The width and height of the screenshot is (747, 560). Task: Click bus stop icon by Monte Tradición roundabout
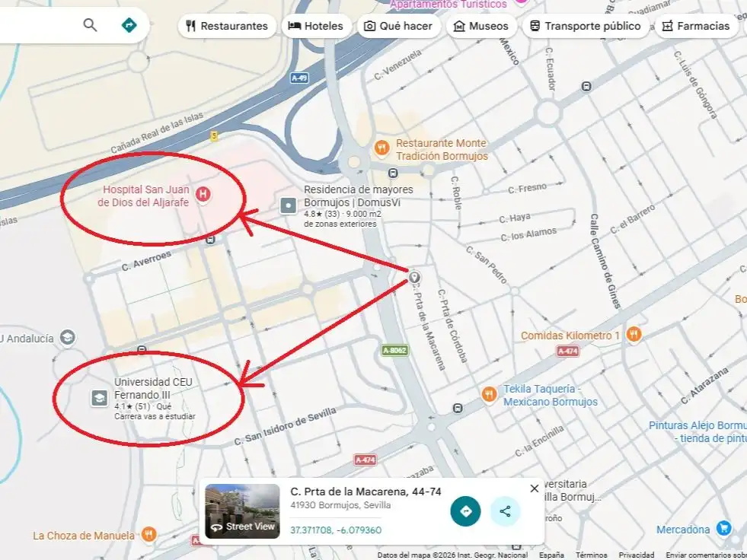pos(393,173)
